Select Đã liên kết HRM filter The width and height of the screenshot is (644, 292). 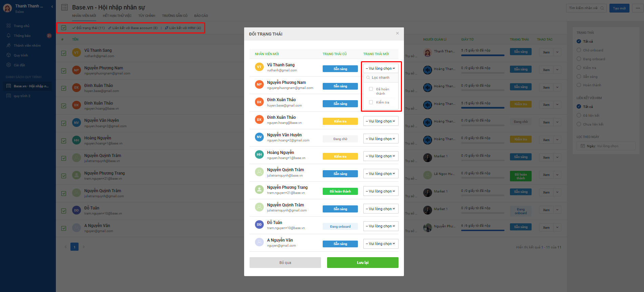(579, 115)
